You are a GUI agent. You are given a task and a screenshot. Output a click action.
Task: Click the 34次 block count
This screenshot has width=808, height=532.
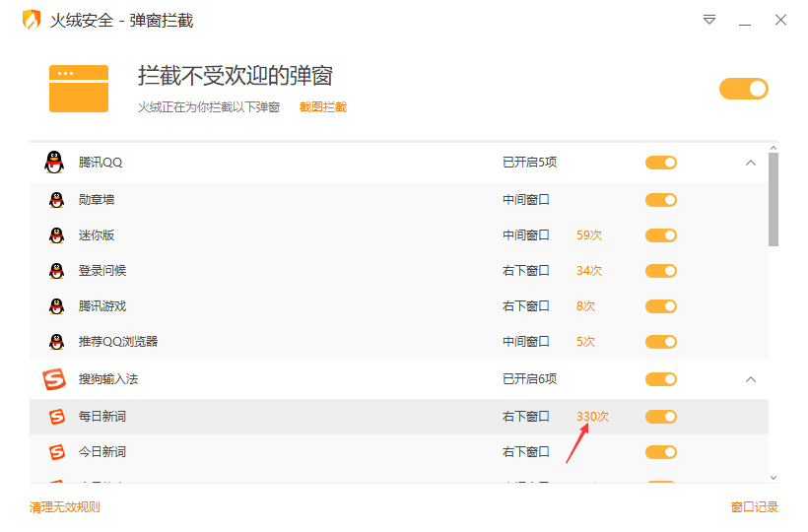pos(589,271)
